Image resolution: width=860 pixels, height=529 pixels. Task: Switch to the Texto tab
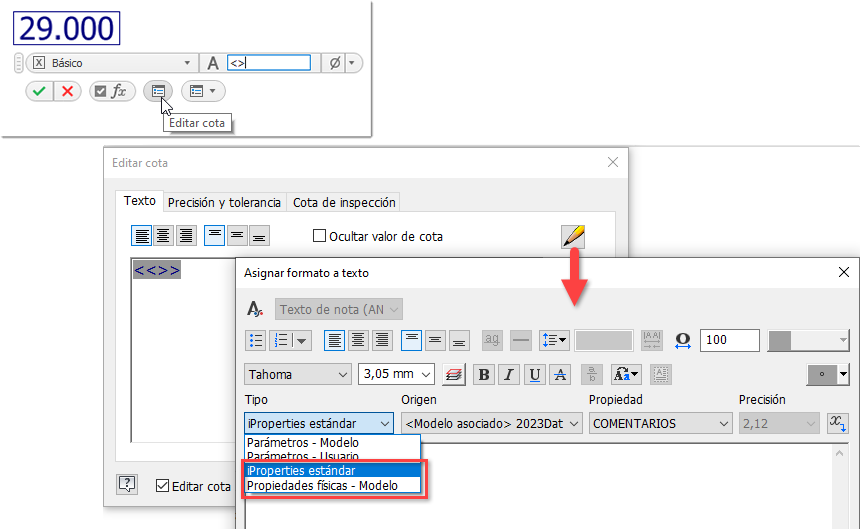tap(139, 201)
